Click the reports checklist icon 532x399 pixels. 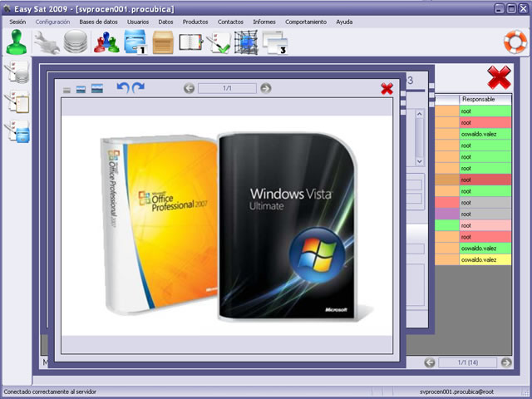(219, 42)
